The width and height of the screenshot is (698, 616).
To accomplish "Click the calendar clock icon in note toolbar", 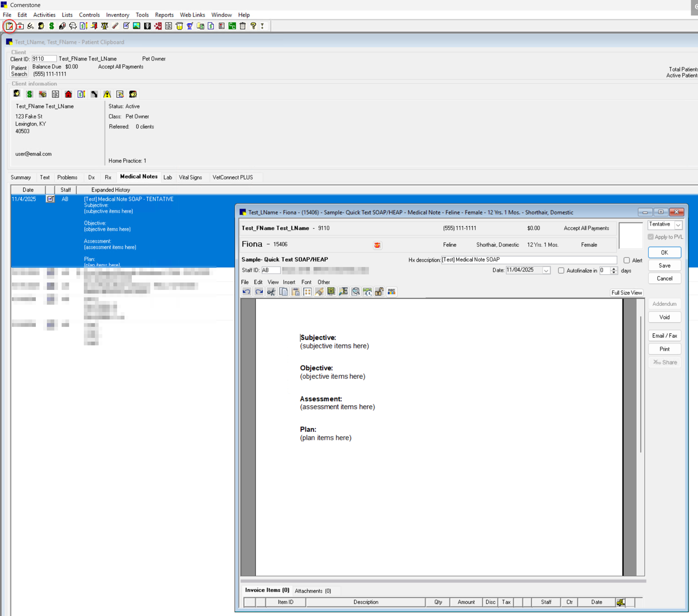I will [x=367, y=292].
